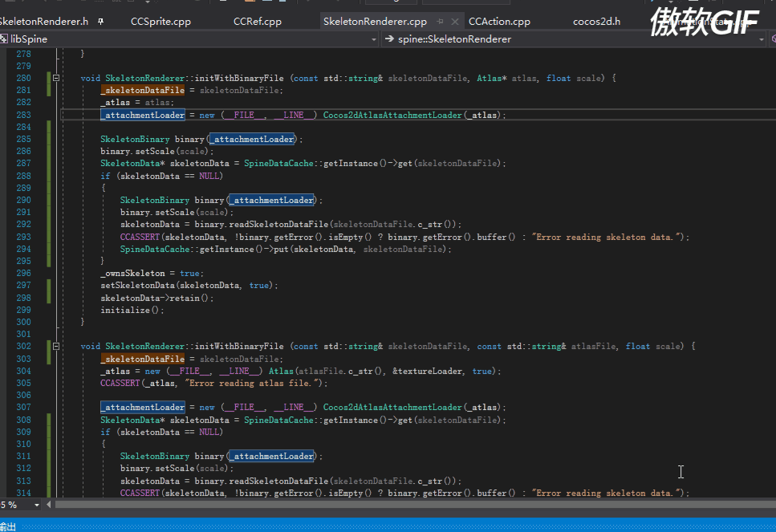Click the editor horizontal scrollbar

click(x=416, y=505)
